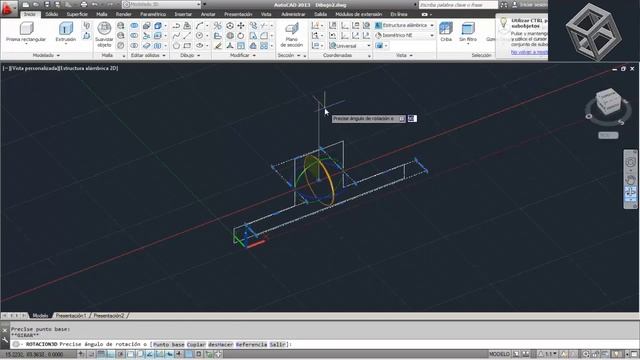
Task: Open the Modelado workspace dropdown
Action: [162, 4]
